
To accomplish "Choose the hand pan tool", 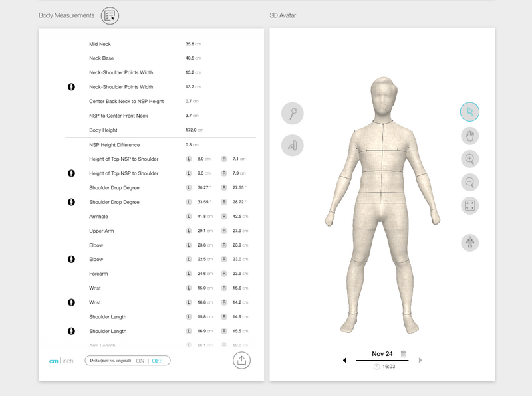I will [x=470, y=136].
